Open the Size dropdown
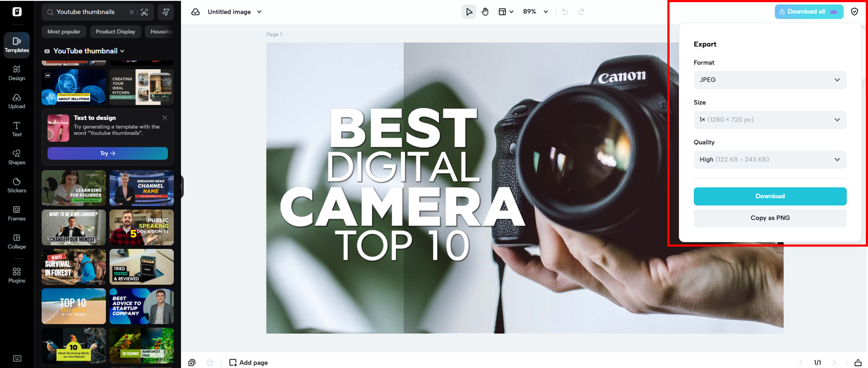The width and height of the screenshot is (868, 368). [770, 120]
